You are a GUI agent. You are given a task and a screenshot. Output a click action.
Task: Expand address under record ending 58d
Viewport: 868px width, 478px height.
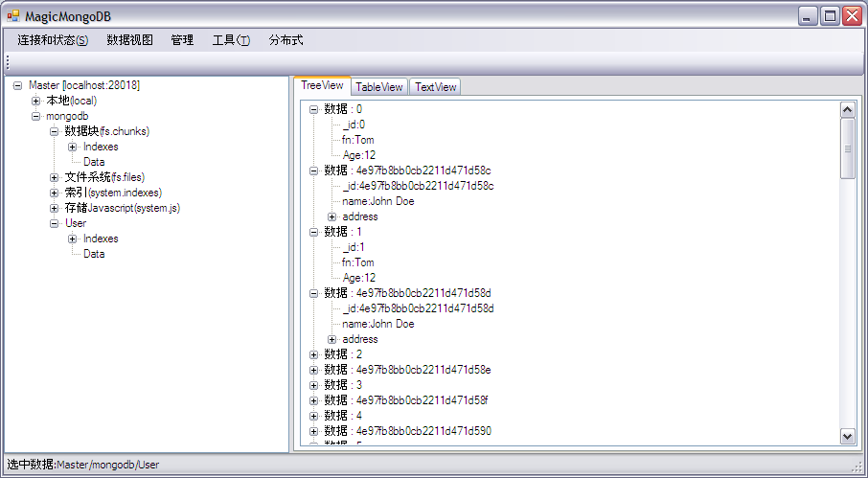click(332, 340)
